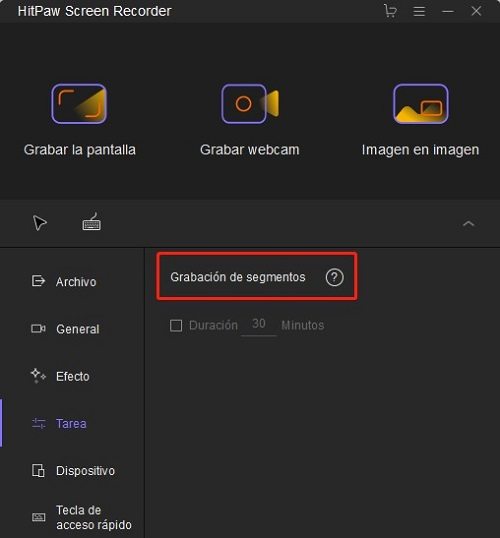Open the Efecto settings tab

coord(72,376)
